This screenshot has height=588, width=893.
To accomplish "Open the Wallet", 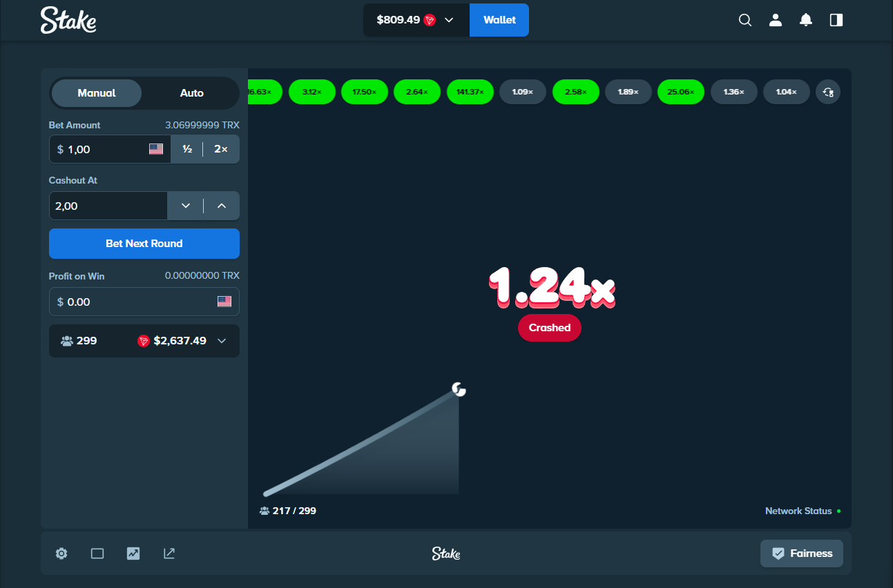I will [499, 20].
